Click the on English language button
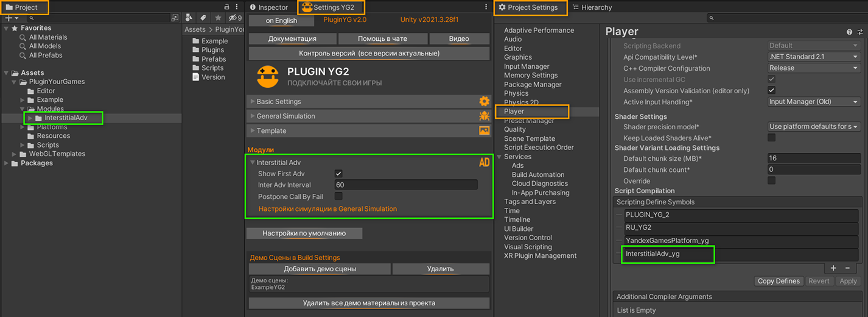 coord(281,20)
